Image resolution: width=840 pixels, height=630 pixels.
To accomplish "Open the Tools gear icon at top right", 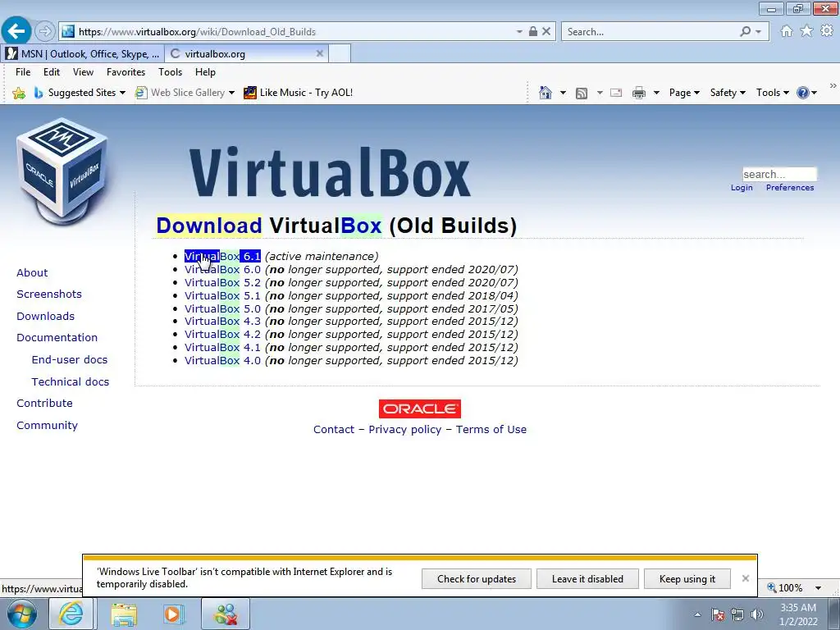I will pyautogui.click(x=827, y=31).
